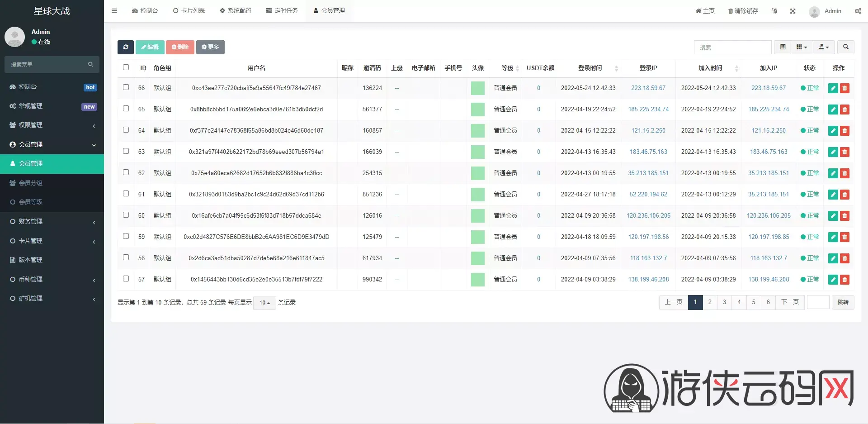Click the refresh table icon button
Image resolution: width=868 pixels, height=424 pixels.
pos(126,47)
